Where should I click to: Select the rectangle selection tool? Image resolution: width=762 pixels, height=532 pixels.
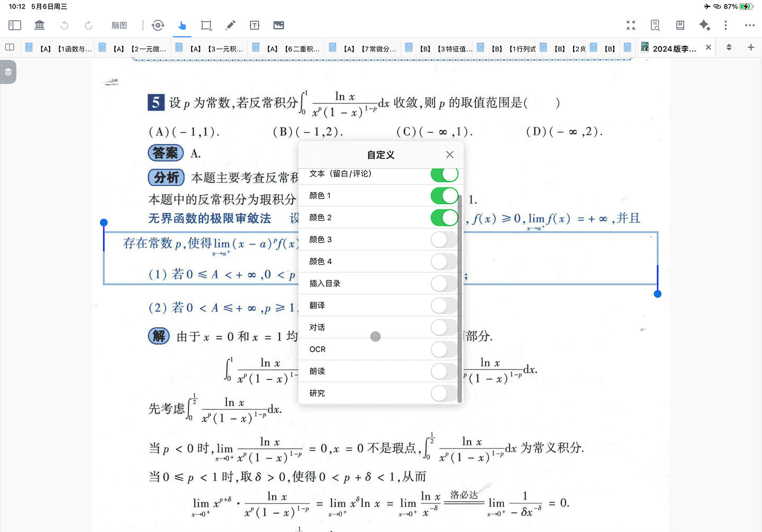point(206,25)
